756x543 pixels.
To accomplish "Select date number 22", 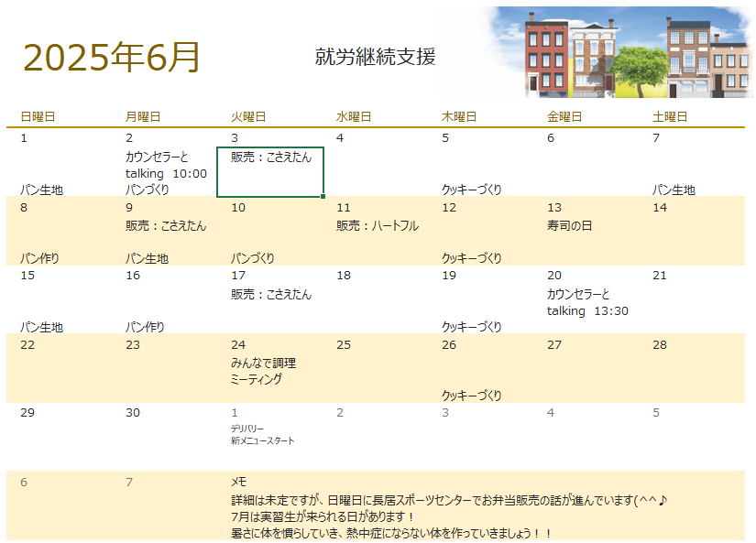I will [x=27, y=345].
